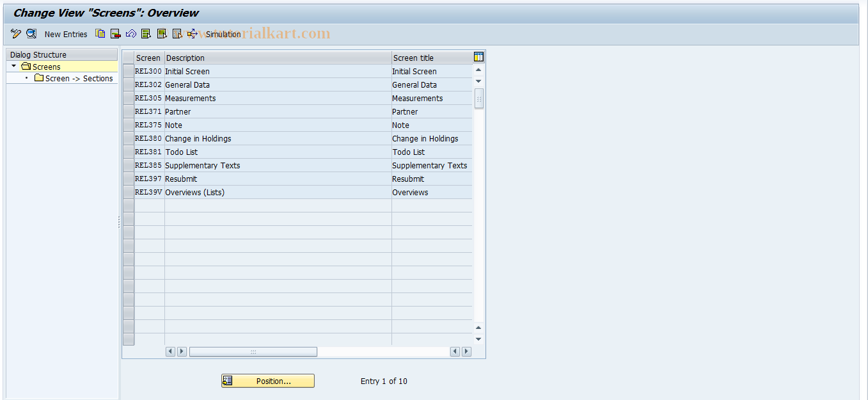The height and width of the screenshot is (400, 868).
Task: Select the row marker for REL300
Action: (129, 71)
